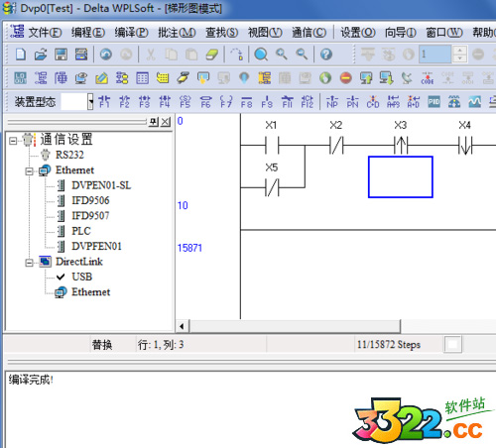Select DVPEN01-SL Ethernet device
Image resolution: width=496 pixels, height=448 pixels.
click(101, 185)
